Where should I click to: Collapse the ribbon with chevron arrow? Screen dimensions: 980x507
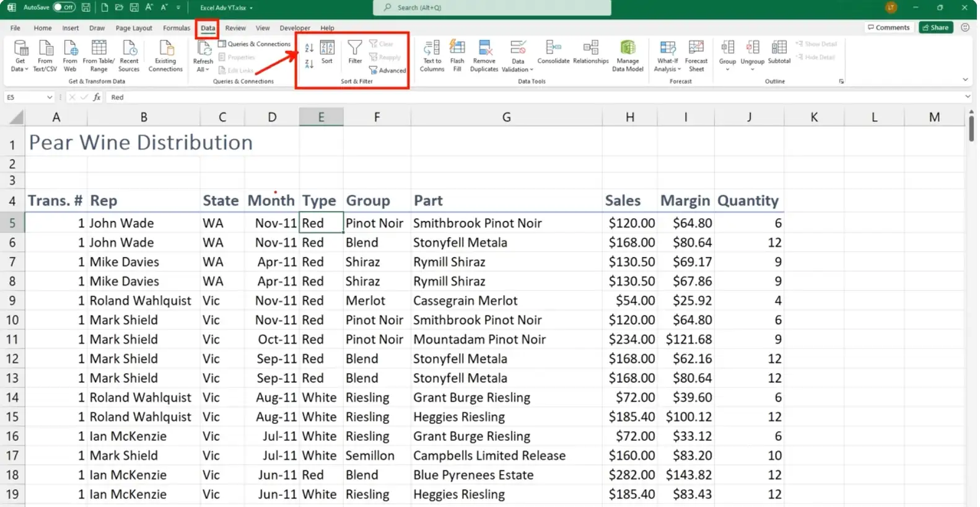click(965, 80)
